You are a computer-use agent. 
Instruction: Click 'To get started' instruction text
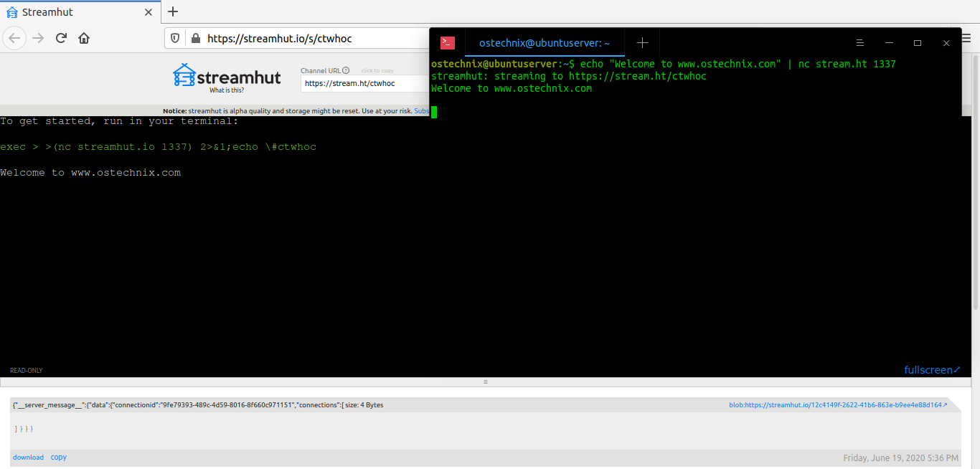pyautogui.click(x=119, y=121)
